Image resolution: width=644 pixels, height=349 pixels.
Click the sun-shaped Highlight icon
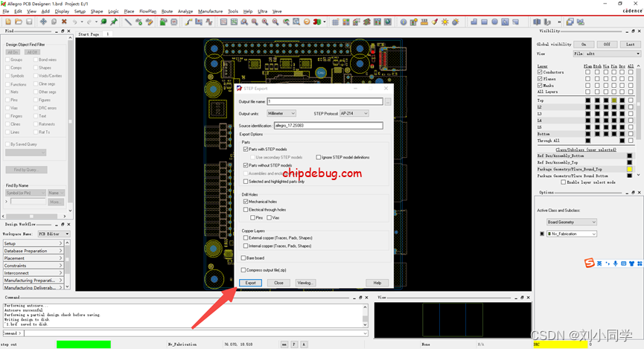pyautogui.click(x=444, y=22)
